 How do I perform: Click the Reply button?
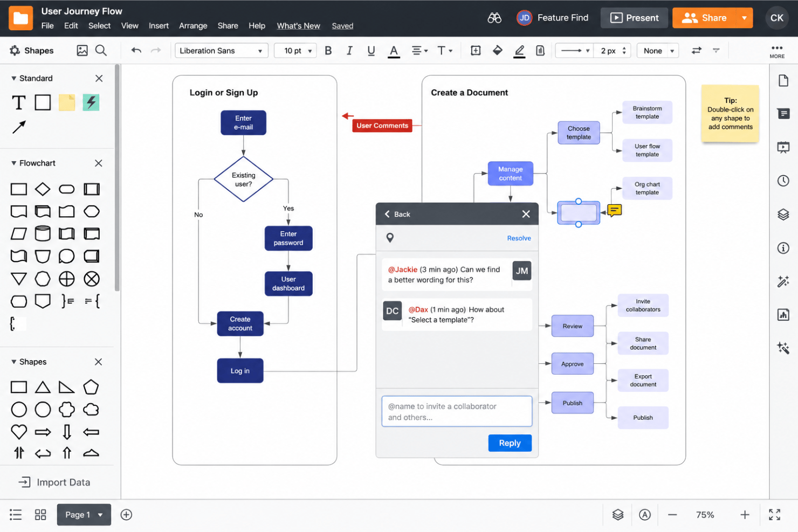coord(510,443)
